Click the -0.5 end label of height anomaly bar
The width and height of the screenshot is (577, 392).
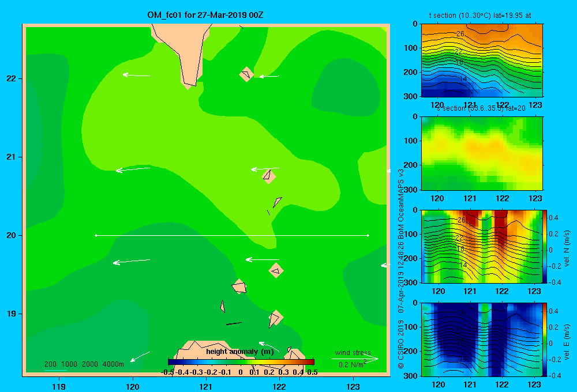point(168,372)
